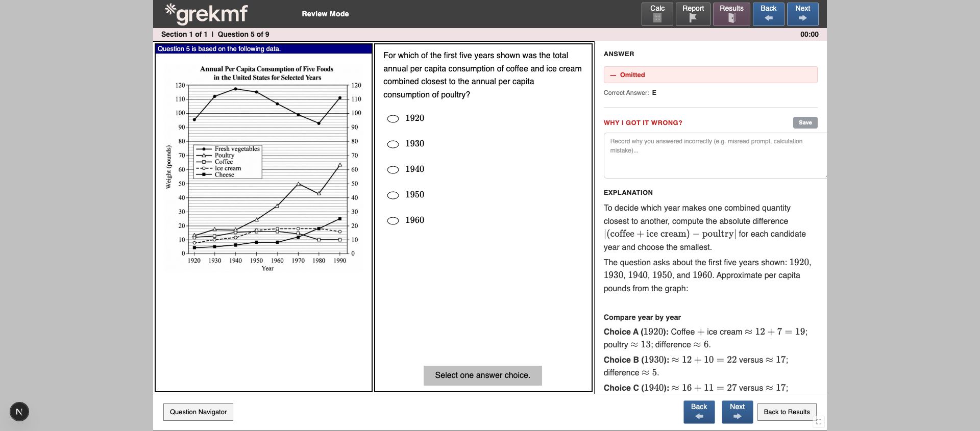Click the 'Question 5 of 9' label
The width and height of the screenshot is (980, 431).
pos(243,34)
